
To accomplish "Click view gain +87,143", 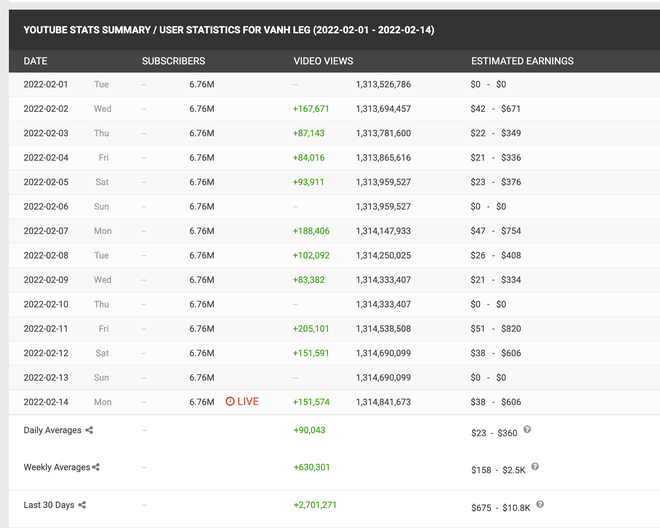I will point(309,133).
